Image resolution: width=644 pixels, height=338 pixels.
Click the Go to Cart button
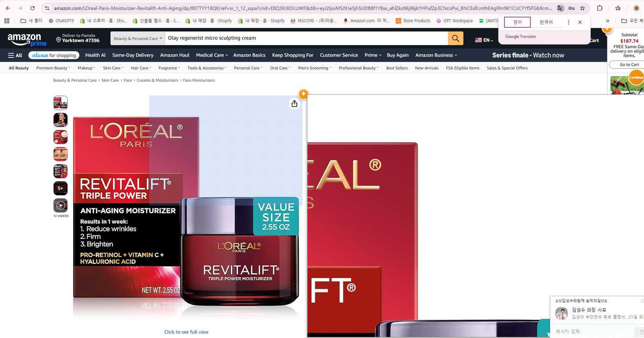pos(629,65)
